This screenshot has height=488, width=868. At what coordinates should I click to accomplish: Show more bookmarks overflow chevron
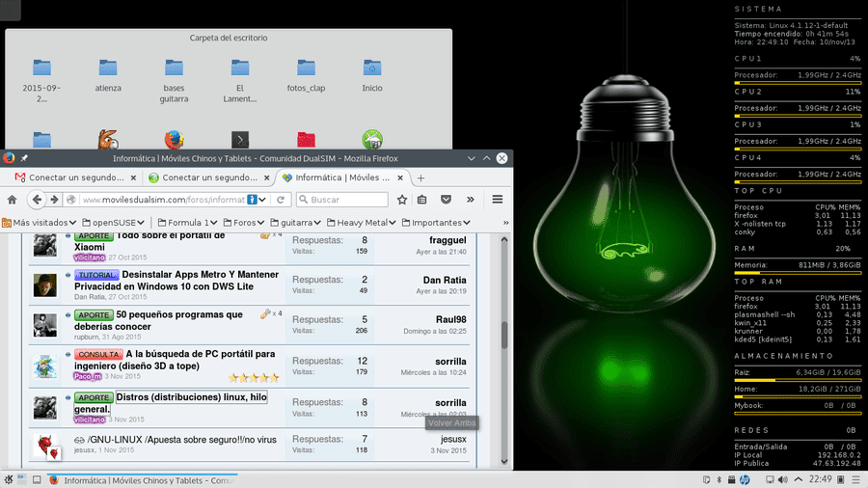point(505,223)
